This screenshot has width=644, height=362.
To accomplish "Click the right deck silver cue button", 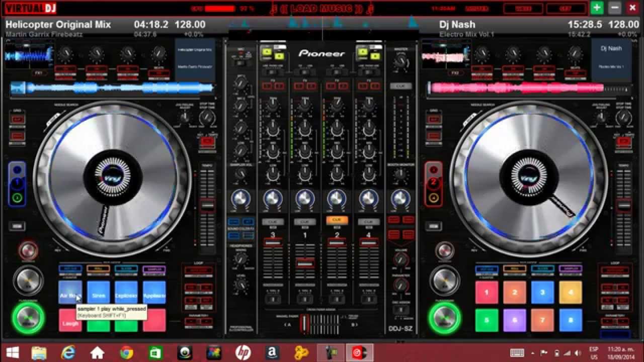I will (445, 281).
